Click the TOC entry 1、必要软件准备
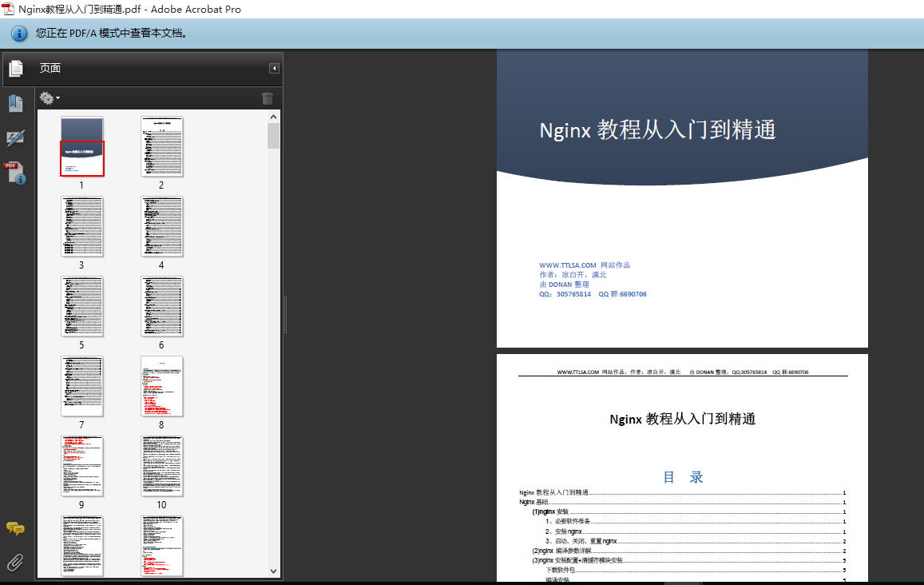The image size is (924, 585). tap(696, 522)
